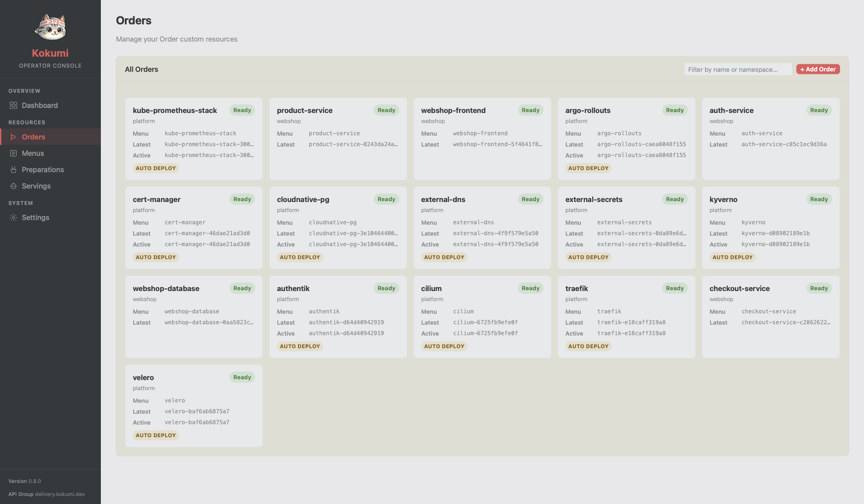Open the checkout-service order card
This screenshot has width=864, height=504.
pos(740,289)
